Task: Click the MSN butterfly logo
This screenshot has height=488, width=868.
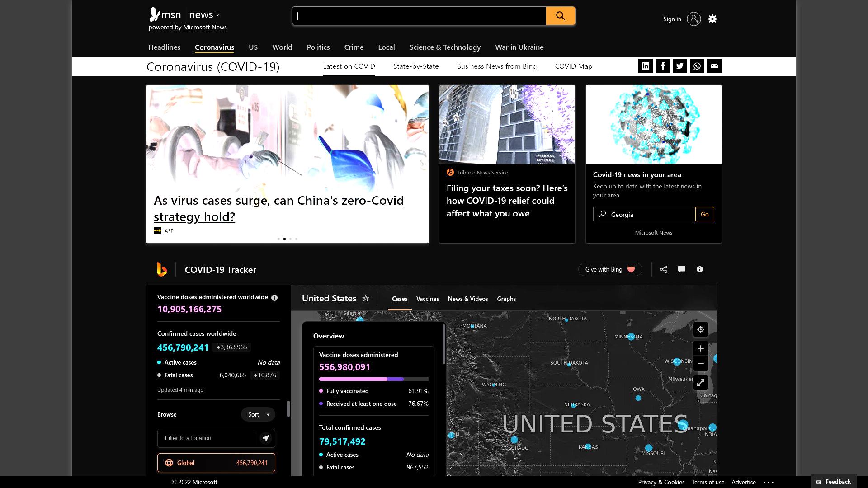Action: [x=155, y=14]
